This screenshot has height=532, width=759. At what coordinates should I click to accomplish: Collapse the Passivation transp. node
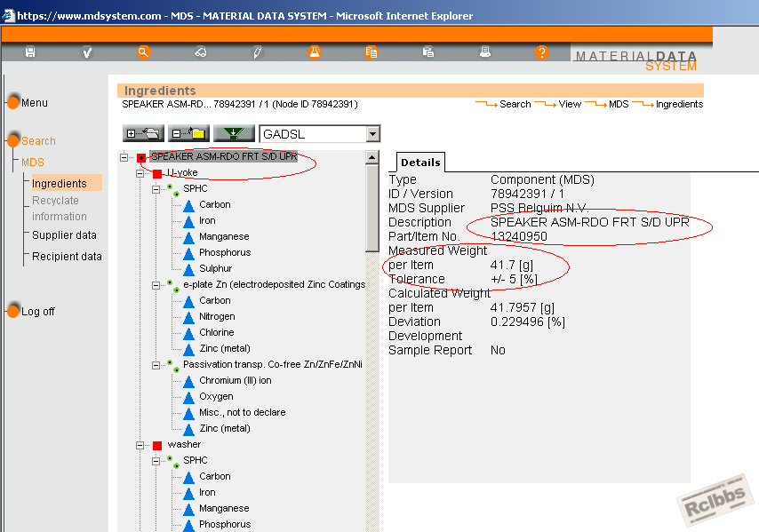(x=156, y=365)
